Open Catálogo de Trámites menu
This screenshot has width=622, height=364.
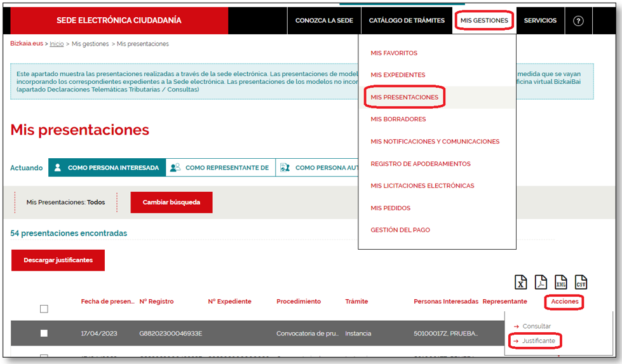(x=407, y=20)
